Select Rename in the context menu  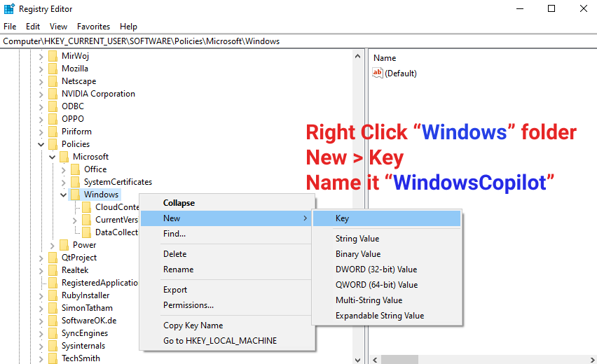[x=226, y=269]
